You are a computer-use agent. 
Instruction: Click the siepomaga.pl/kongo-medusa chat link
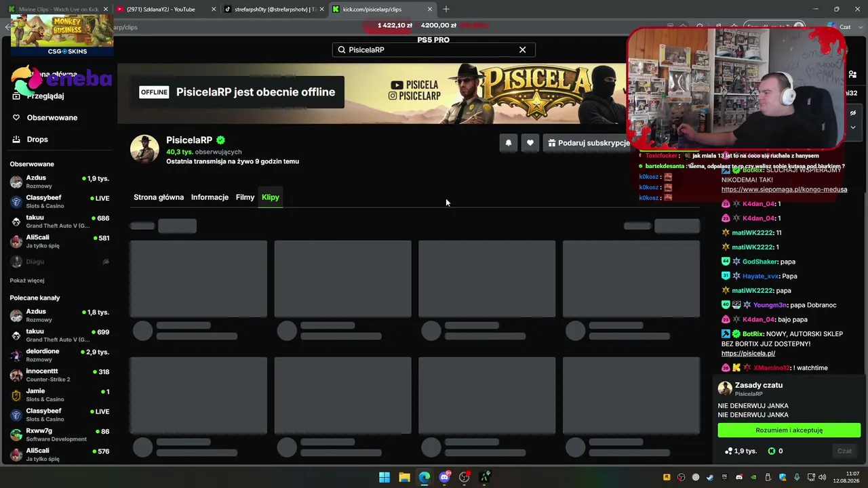[x=784, y=190]
